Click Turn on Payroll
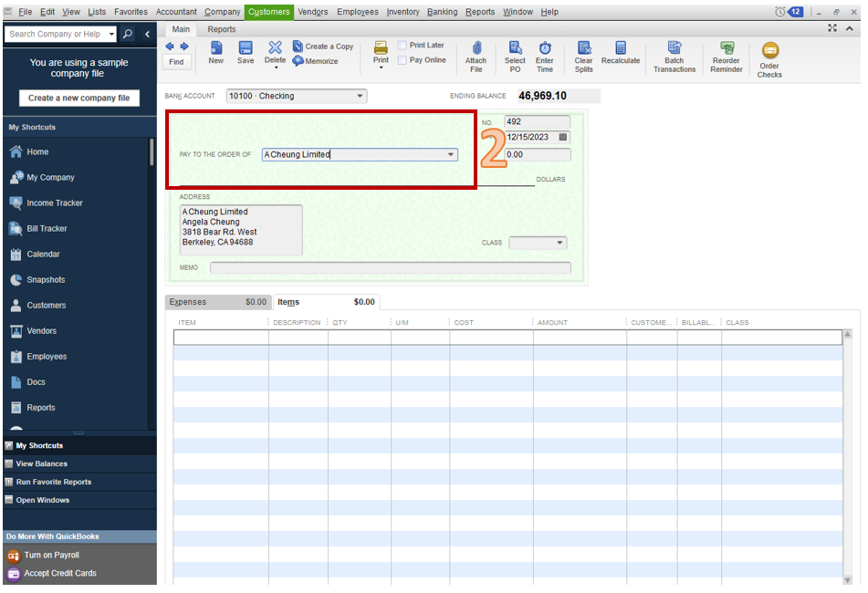The image size is (868, 593). coord(51,556)
